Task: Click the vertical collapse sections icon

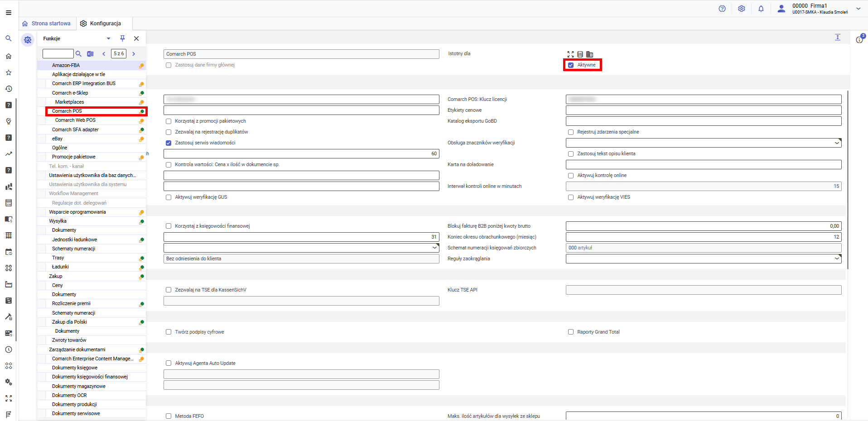Action: [838, 37]
